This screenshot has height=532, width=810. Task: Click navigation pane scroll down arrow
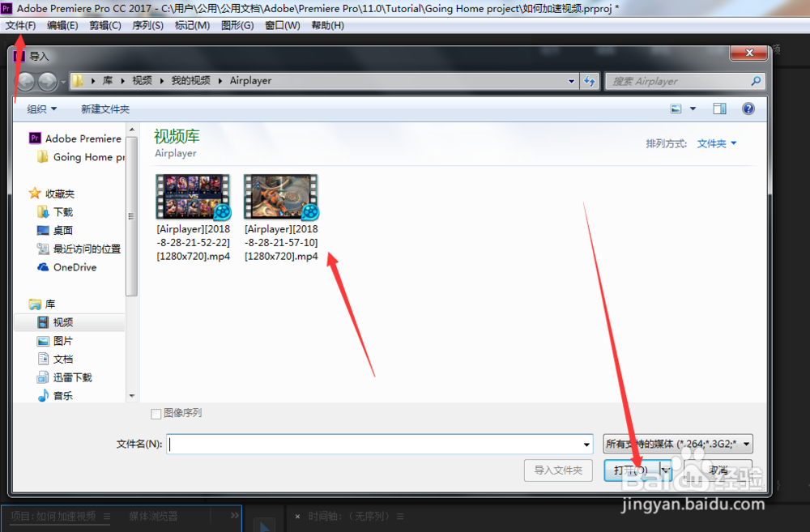[x=132, y=396]
